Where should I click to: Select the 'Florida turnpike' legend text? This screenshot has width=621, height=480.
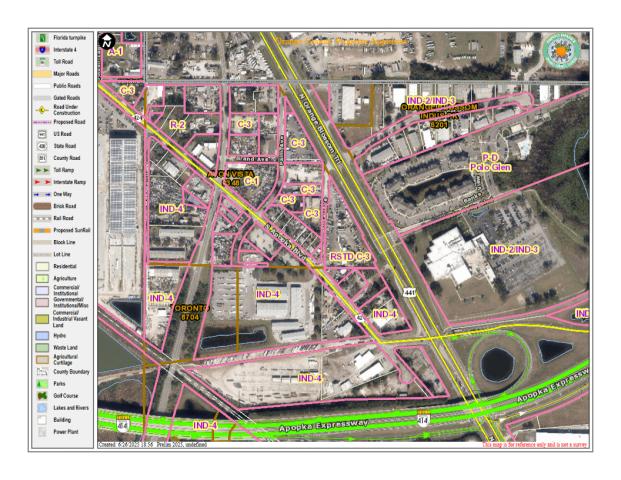click(x=69, y=38)
